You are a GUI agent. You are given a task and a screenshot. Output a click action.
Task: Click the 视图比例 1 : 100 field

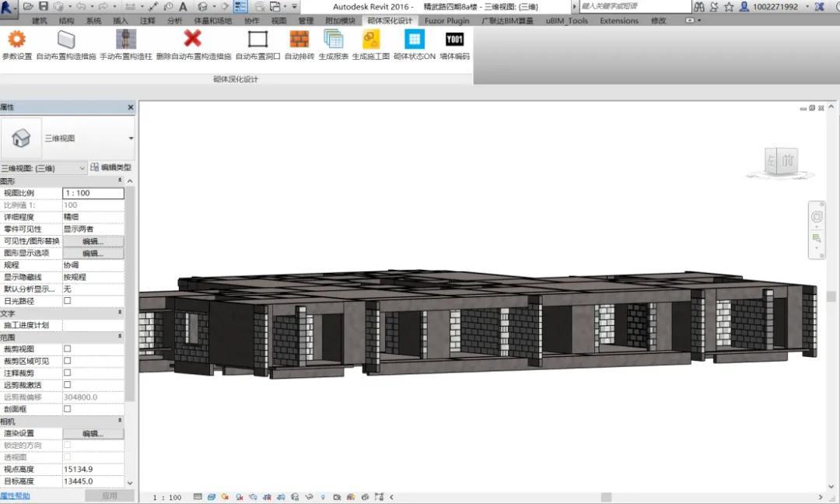tap(93, 193)
